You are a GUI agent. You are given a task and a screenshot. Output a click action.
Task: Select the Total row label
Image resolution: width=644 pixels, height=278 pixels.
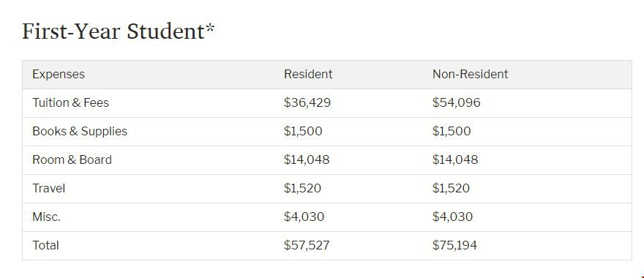coord(45,246)
